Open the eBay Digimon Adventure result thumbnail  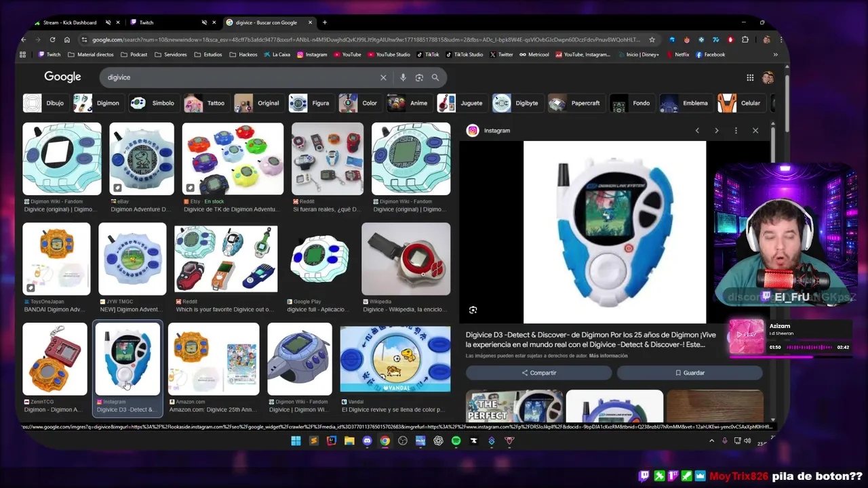142,159
